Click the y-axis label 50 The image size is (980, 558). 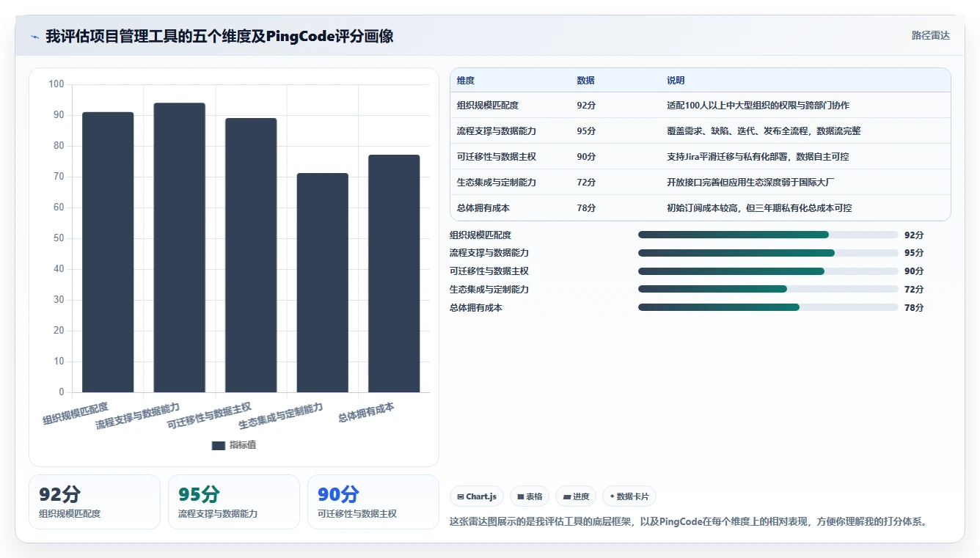coord(59,238)
